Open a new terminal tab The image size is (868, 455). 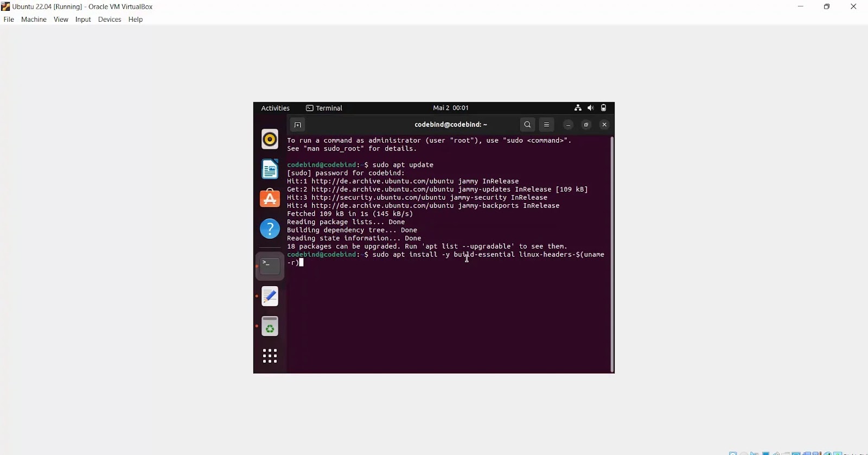[x=298, y=125]
